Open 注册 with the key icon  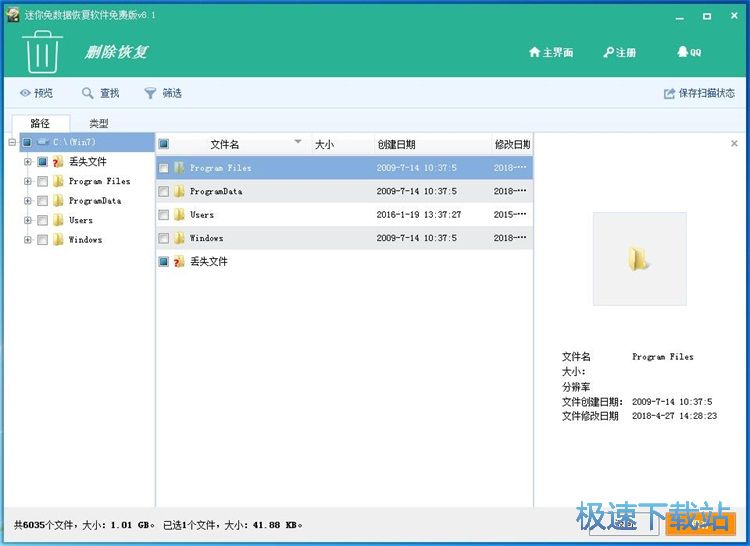click(608, 53)
